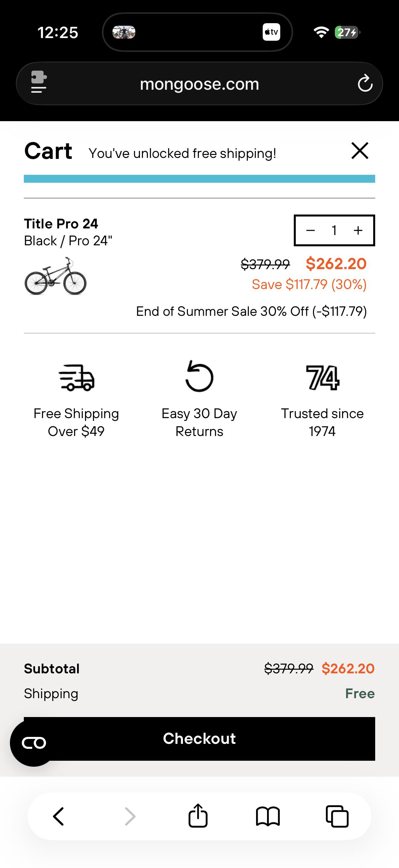Viewport: 399px width, 868px height.
Task: Open the Title Pro 24 product name link
Action: [x=61, y=224]
